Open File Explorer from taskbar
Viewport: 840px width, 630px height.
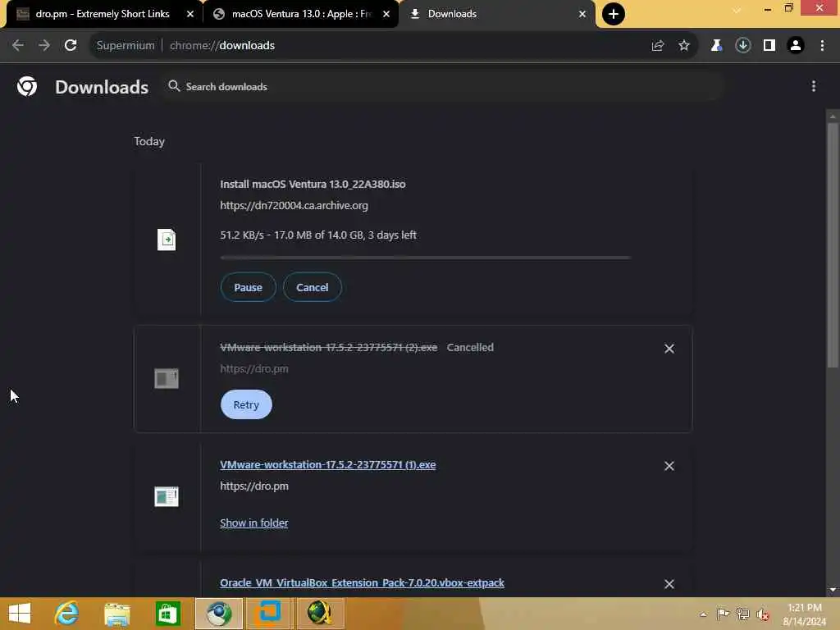[x=117, y=614]
